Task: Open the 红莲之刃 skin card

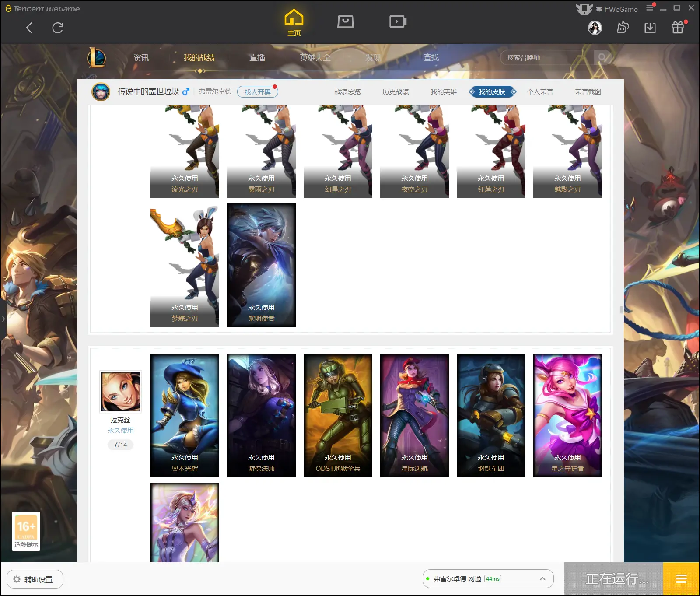Action: (491, 151)
